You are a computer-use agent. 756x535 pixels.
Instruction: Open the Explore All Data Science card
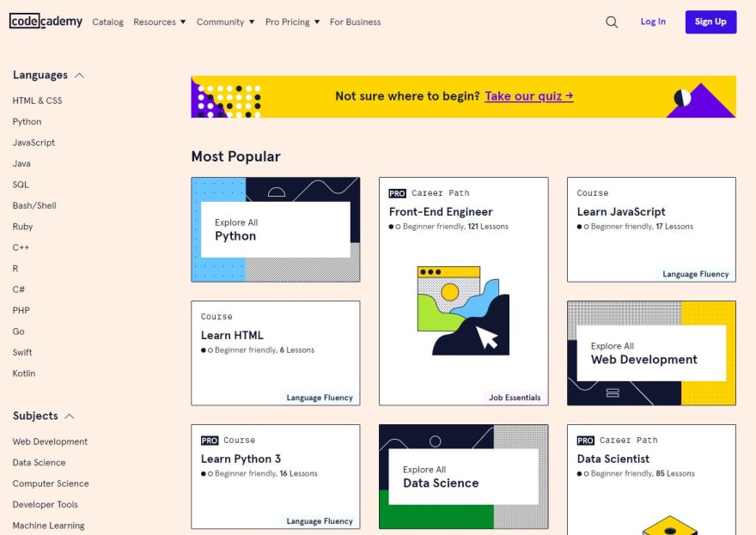(463, 477)
